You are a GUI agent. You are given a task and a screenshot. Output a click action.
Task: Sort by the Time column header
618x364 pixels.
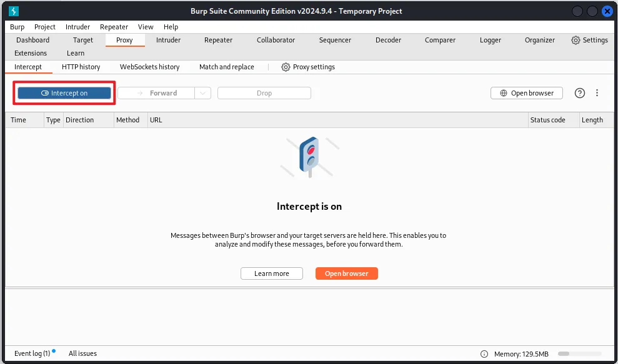point(24,120)
